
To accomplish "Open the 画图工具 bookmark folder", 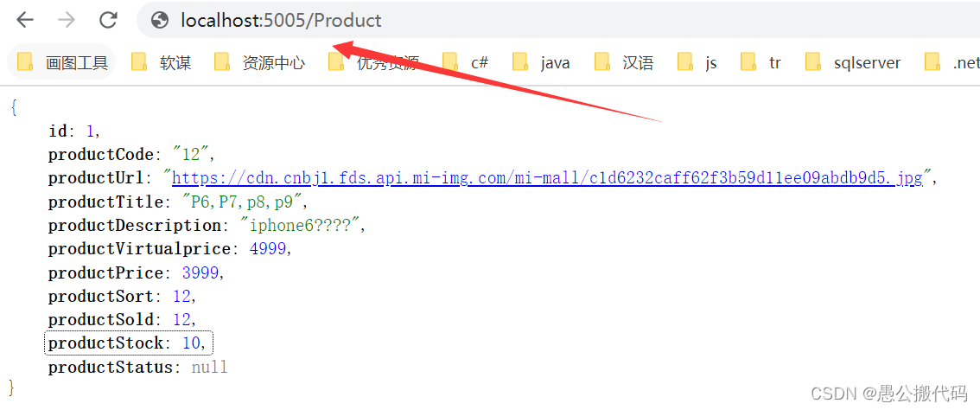I will 62,62.
